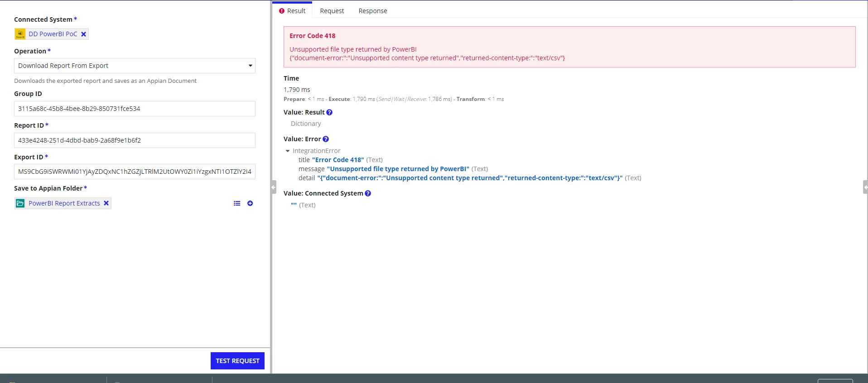This screenshot has height=383, width=868.
Task: Open folder list browse icon
Action: click(x=237, y=203)
